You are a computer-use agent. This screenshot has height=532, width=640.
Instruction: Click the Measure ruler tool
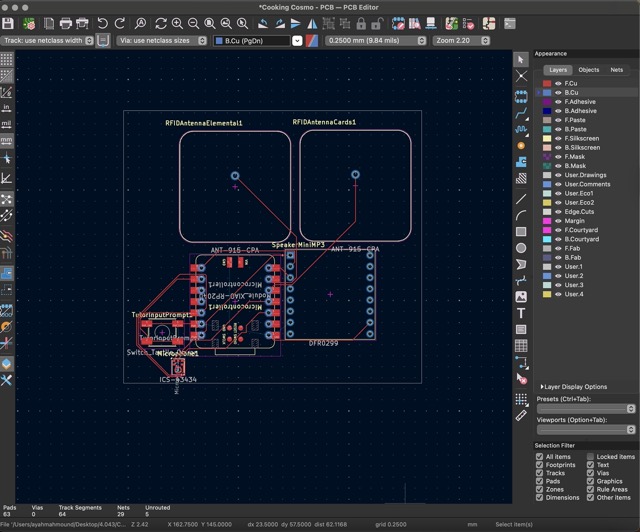pos(521,414)
